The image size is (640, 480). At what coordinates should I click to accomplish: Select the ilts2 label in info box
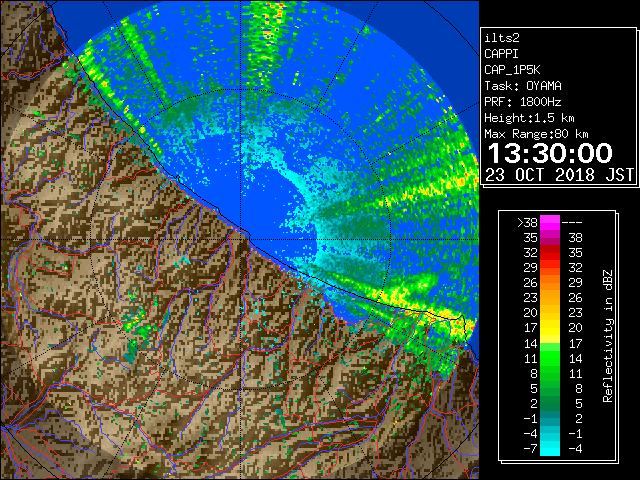pyautogui.click(x=502, y=38)
